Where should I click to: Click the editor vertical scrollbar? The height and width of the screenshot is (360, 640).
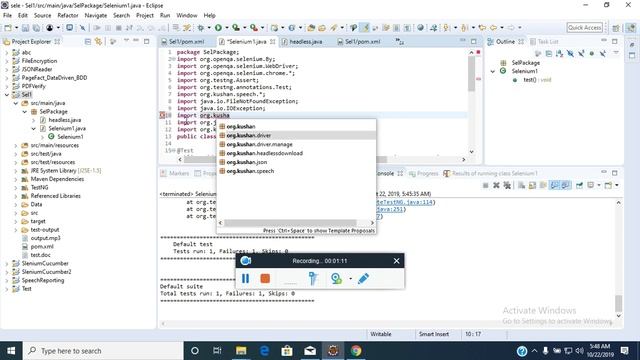pos(471,73)
